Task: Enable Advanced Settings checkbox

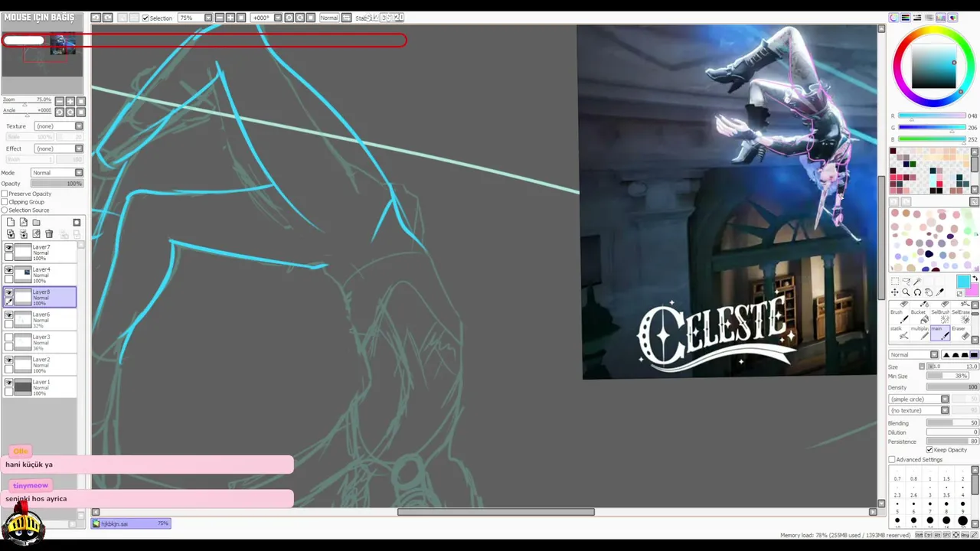Action: click(x=892, y=460)
